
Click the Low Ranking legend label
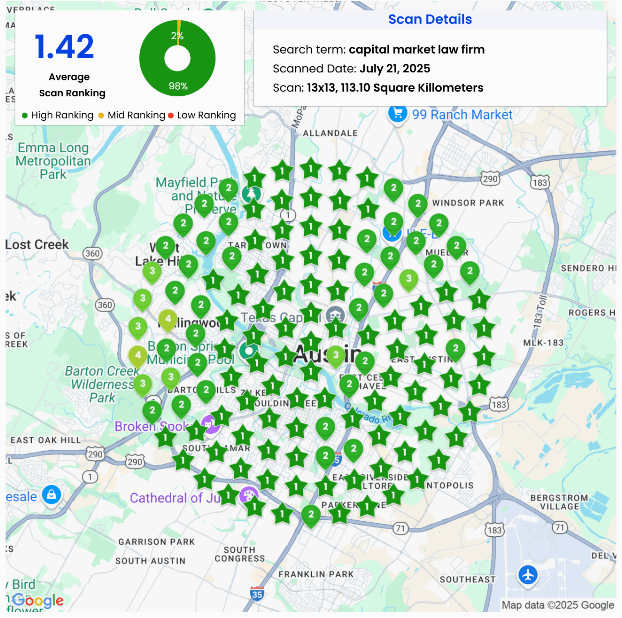click(206, 115)
